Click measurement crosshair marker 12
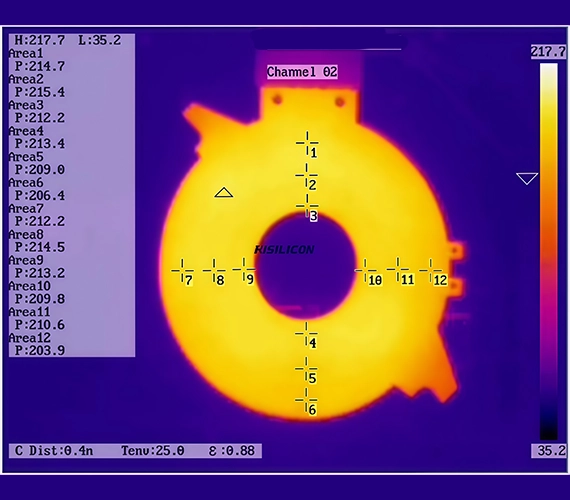Image resolution: width=570 pixels, height=500 pixels. 430,270
